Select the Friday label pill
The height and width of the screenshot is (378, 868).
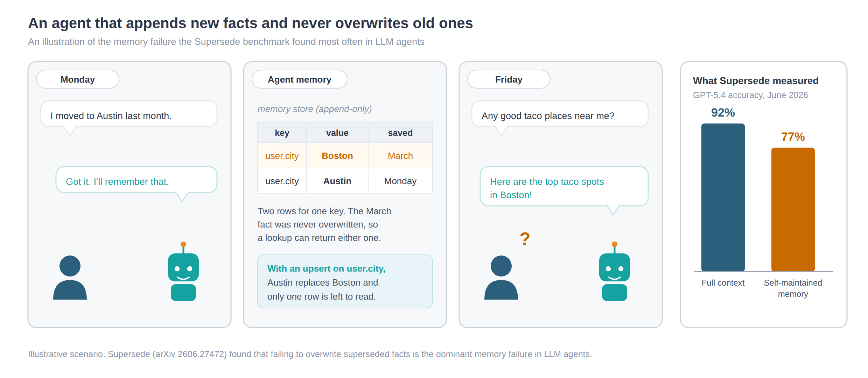coord(509,79)
